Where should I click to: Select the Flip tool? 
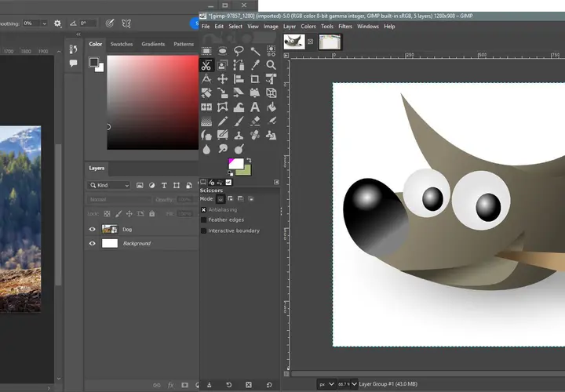(x=206, y=107)
